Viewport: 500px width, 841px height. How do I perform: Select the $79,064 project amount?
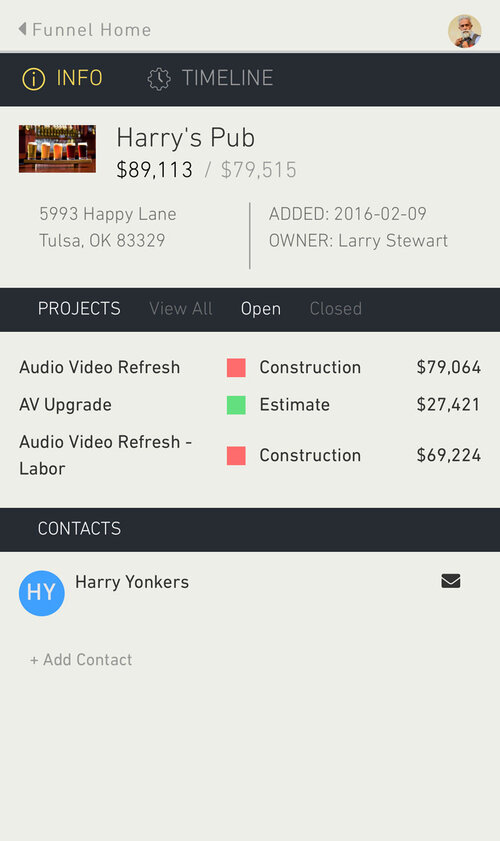coord(448,367)
